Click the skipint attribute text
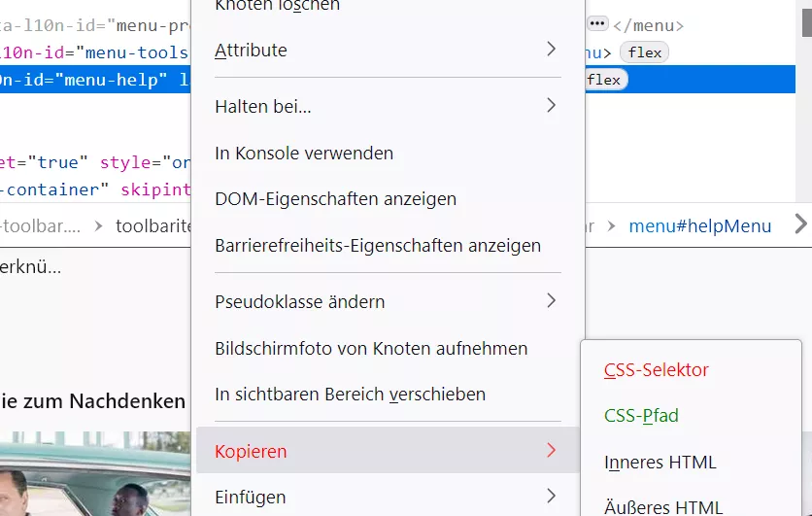 coord(155,189)
